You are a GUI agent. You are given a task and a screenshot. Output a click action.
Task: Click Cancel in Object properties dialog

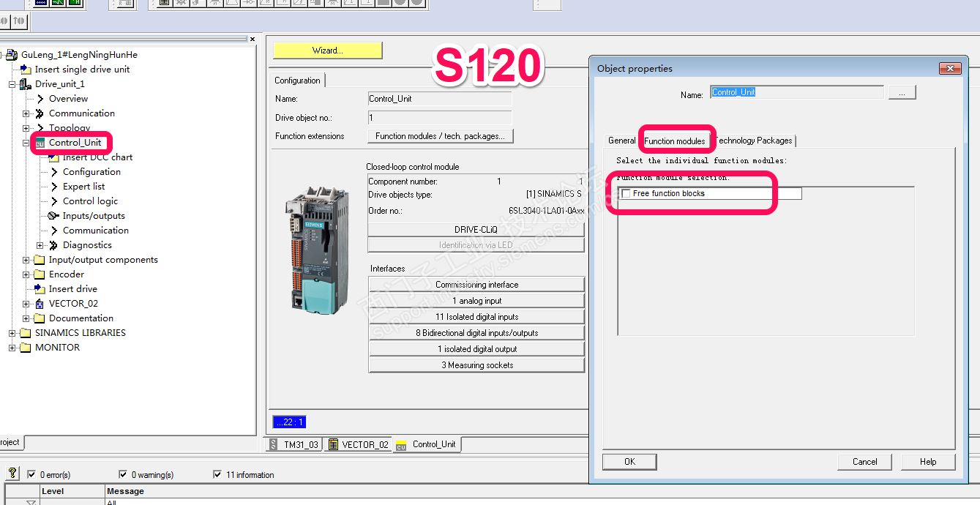point(864,462)
